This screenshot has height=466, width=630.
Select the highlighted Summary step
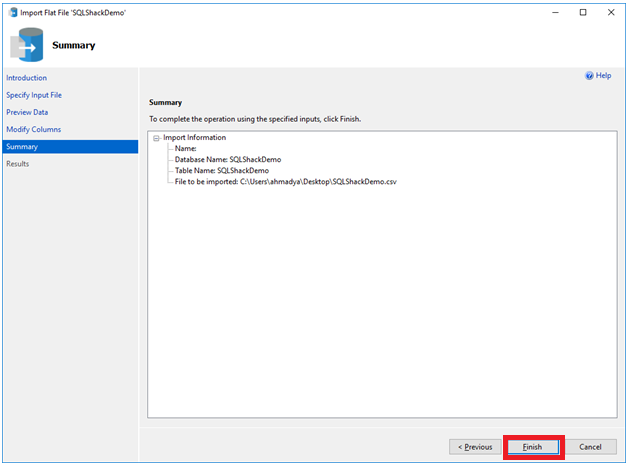(22, 146)
